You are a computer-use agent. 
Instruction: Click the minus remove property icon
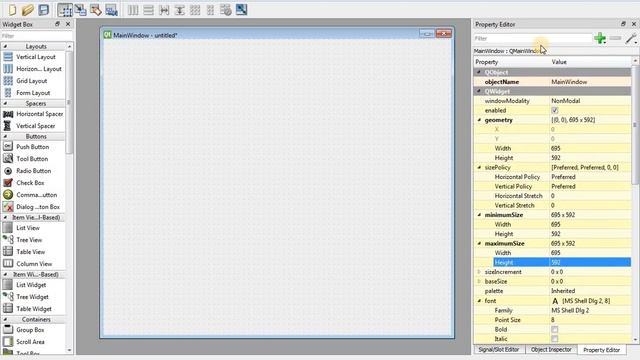tap(615, 38)
